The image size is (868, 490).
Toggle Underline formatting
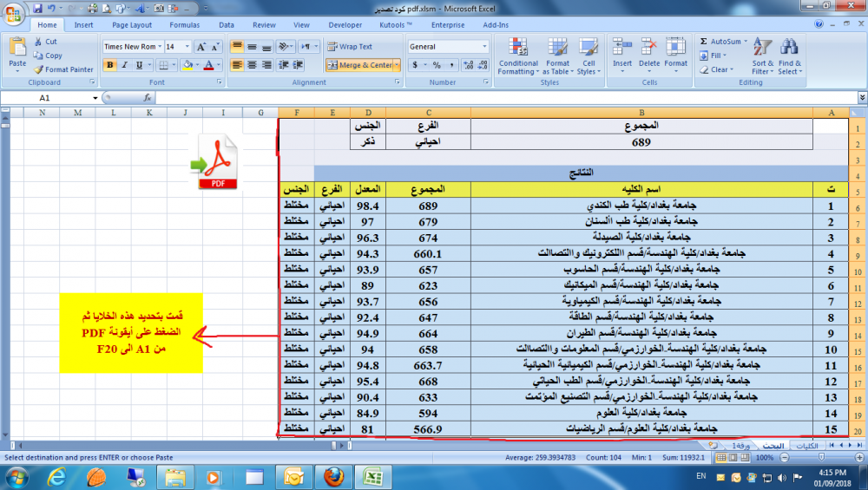pos(139,65)
